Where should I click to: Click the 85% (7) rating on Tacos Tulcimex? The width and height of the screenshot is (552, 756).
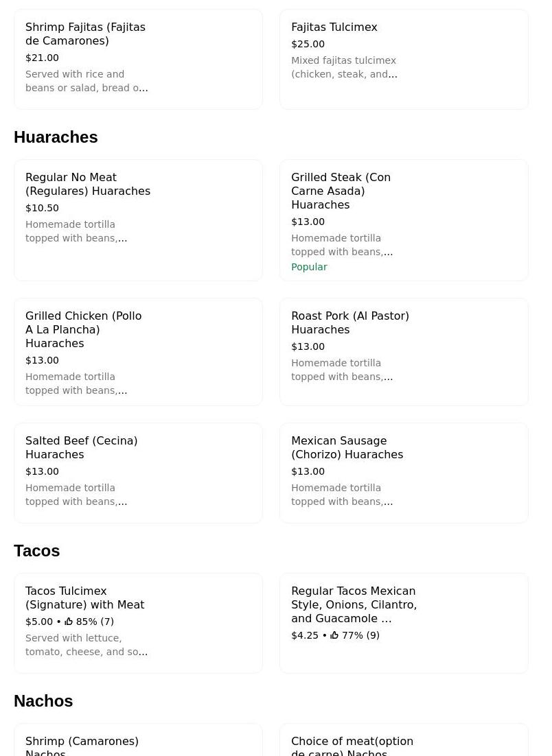pos(95,622)
